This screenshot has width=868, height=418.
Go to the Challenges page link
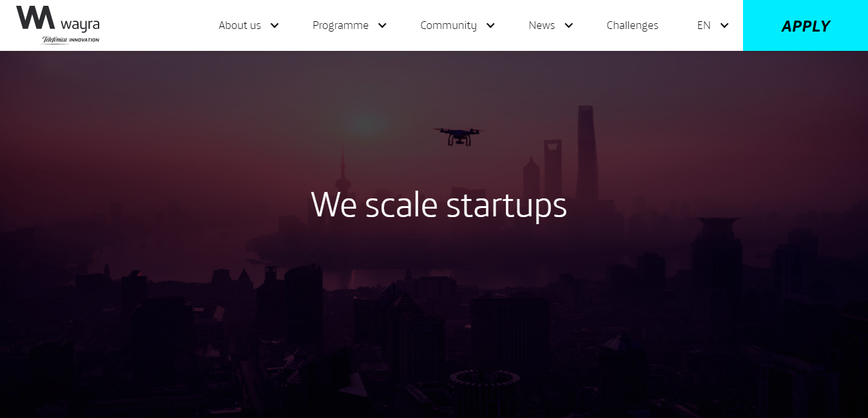(x=632, y=25)
